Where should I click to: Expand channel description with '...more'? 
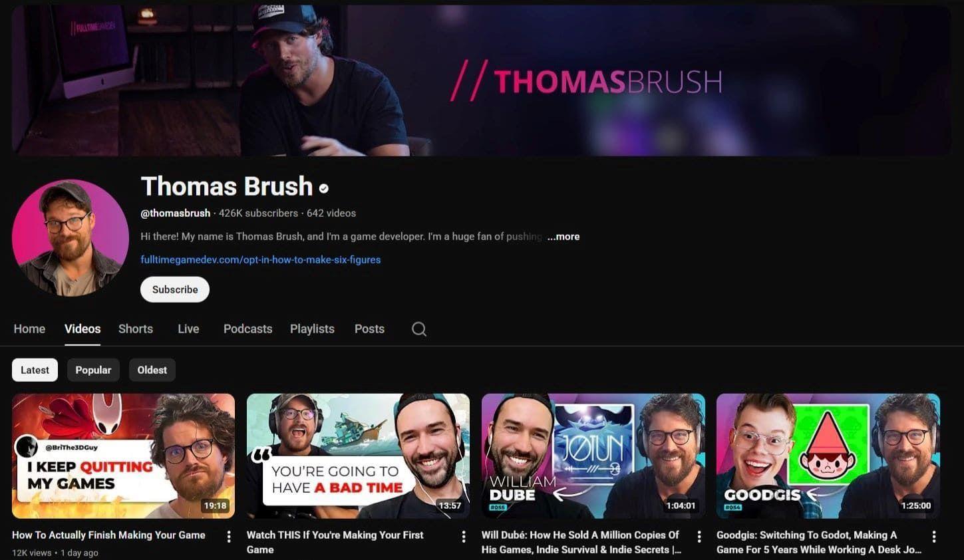pos(563,237)
